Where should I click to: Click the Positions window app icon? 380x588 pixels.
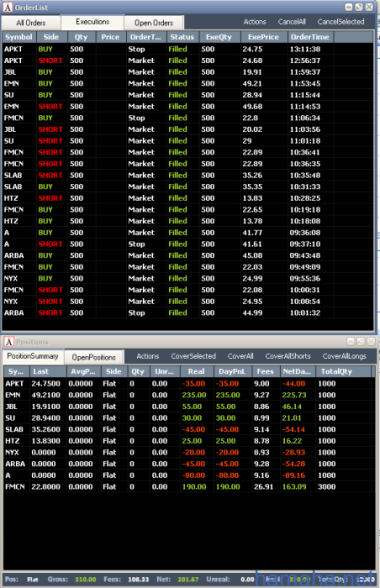coord(9,342)
